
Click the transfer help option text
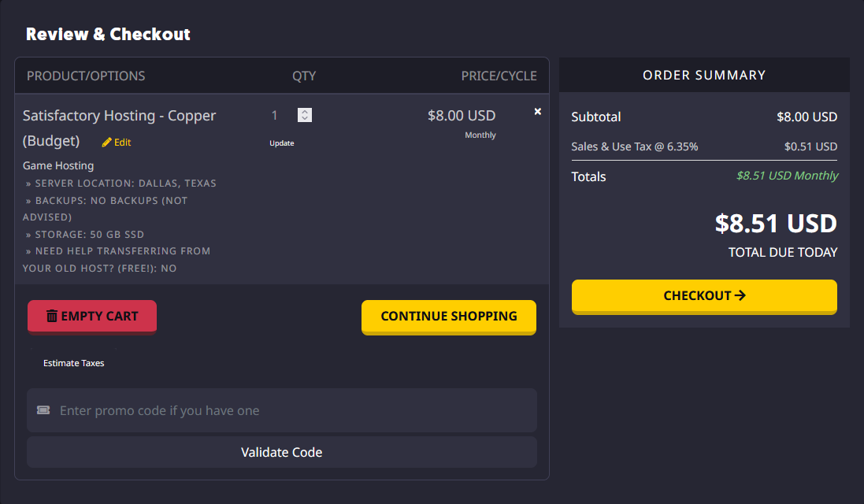click(x=117, y=259)
